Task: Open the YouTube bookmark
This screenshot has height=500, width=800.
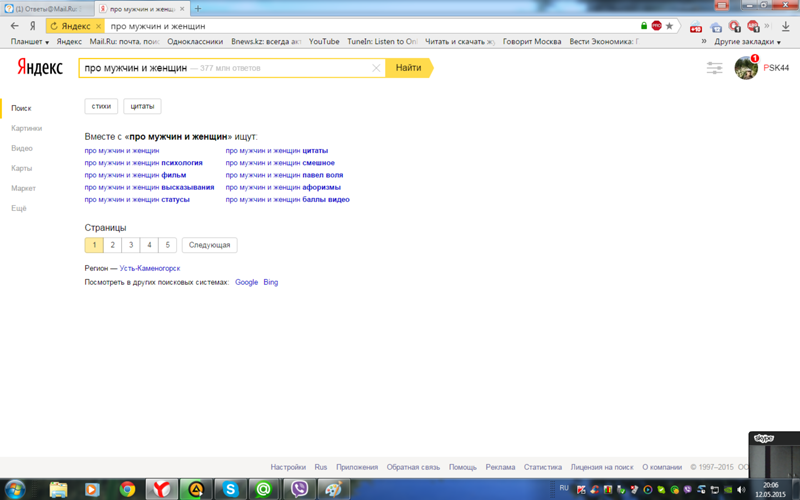Action: pos(324,41)
